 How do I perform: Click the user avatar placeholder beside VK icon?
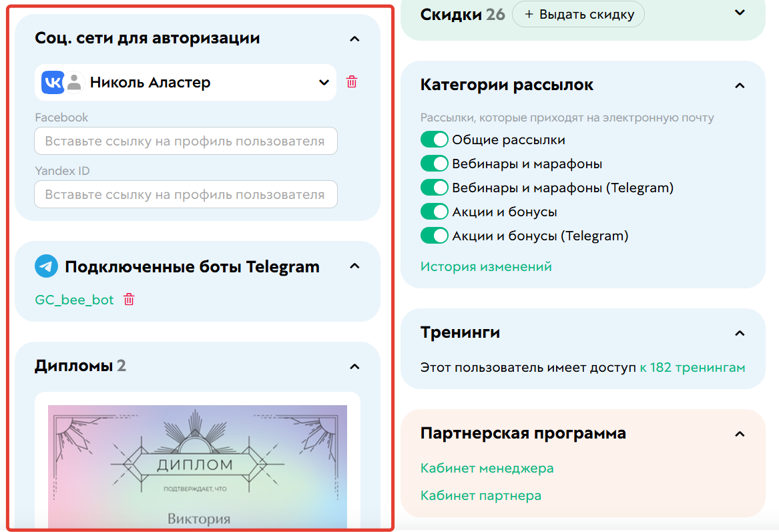tap(73, 81)
